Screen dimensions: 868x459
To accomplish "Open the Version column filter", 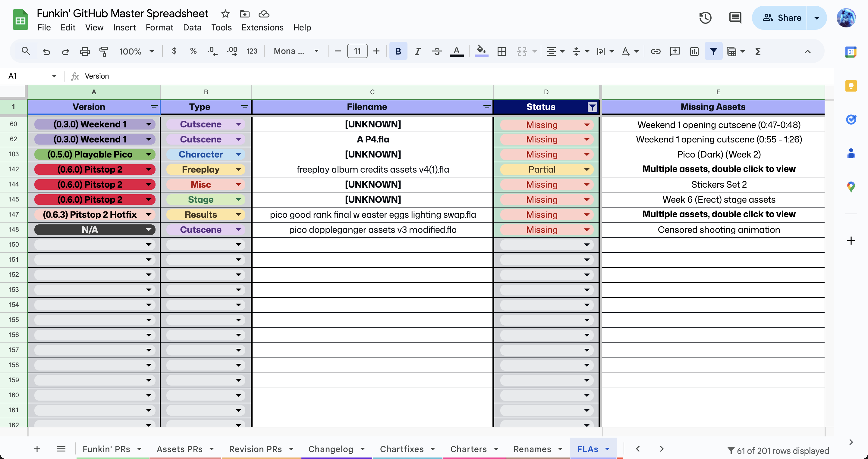I will coord(154,107).
